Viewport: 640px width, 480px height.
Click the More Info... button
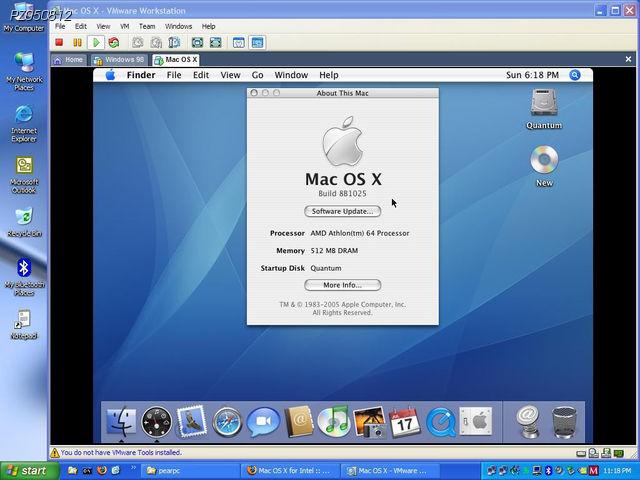pyautogui.click(x=342, y=285)
